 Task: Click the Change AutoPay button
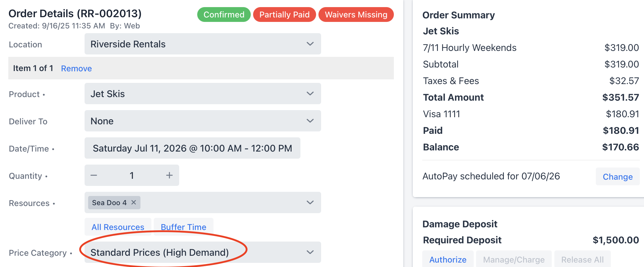pyautogui.click(x=618, y=177)
